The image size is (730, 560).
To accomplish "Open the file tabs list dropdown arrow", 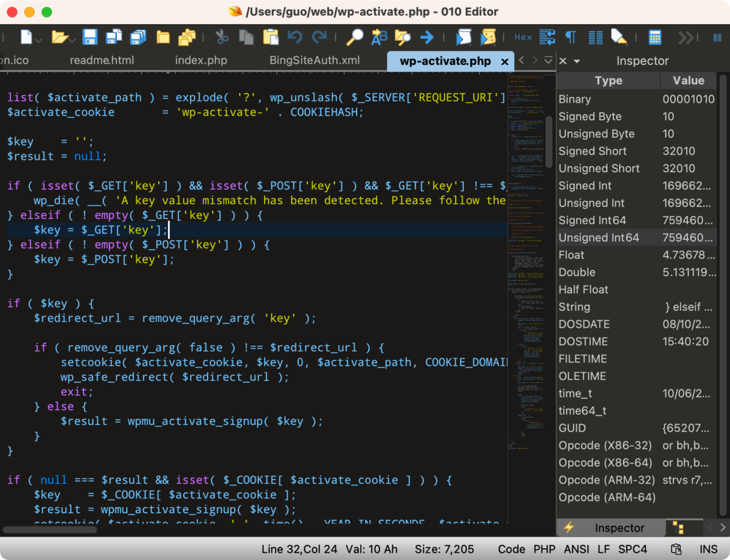I will (547, 61).
